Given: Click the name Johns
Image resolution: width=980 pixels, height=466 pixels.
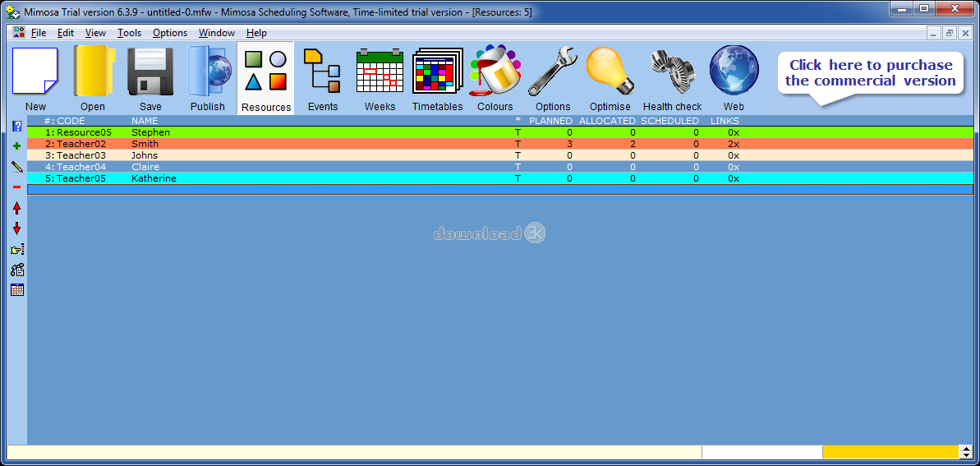Looking at the screenshot, I should coord(145,155).
